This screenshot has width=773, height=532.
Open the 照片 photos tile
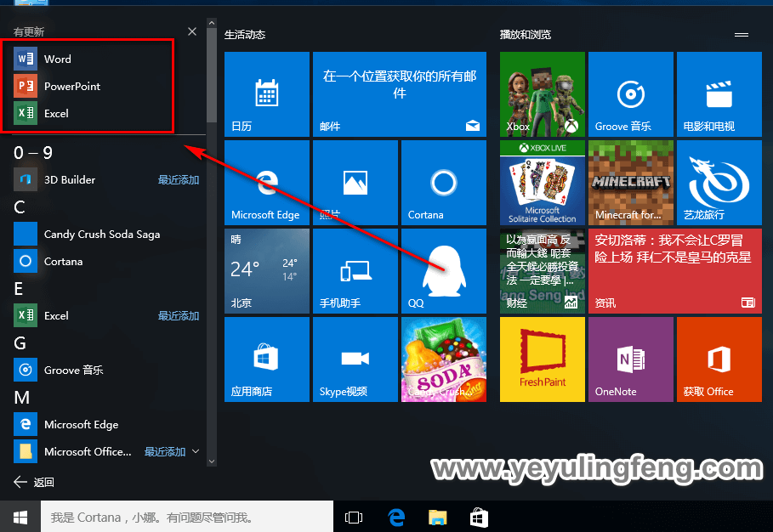coord(355,182)
